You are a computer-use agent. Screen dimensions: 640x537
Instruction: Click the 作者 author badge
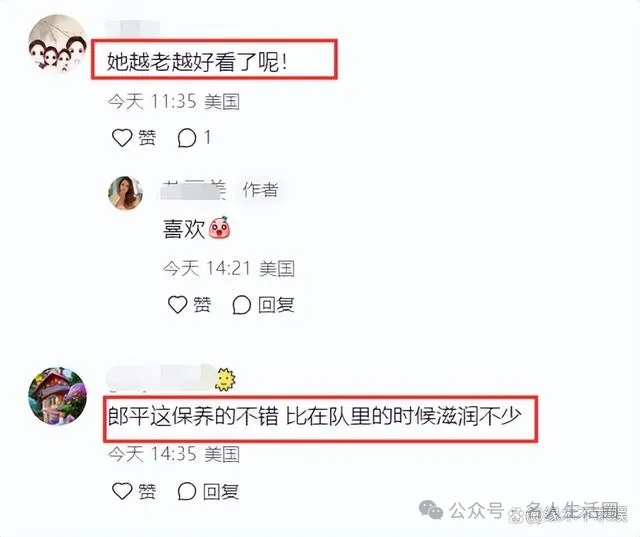pos(260,190)
